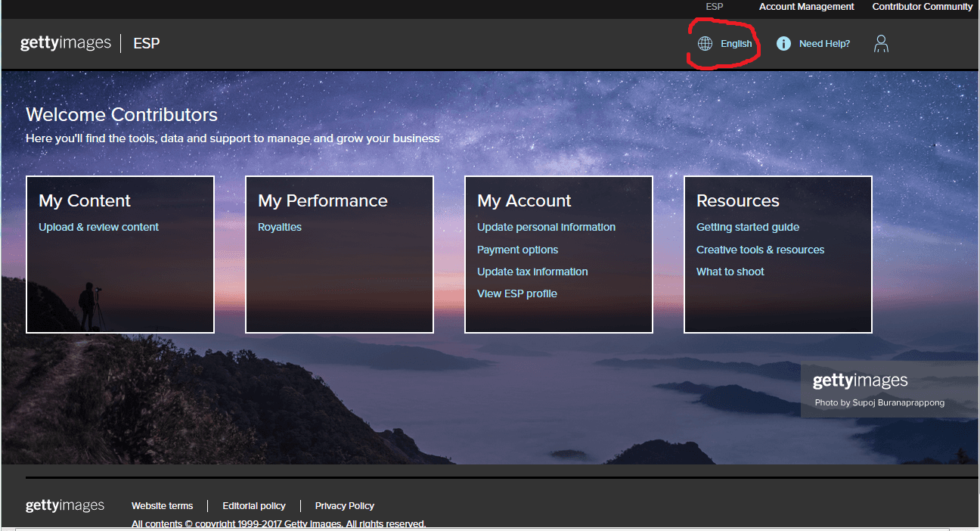Click the blue info help icon
980x531 pixels.
pyautogui.click(x=784, y=44)
